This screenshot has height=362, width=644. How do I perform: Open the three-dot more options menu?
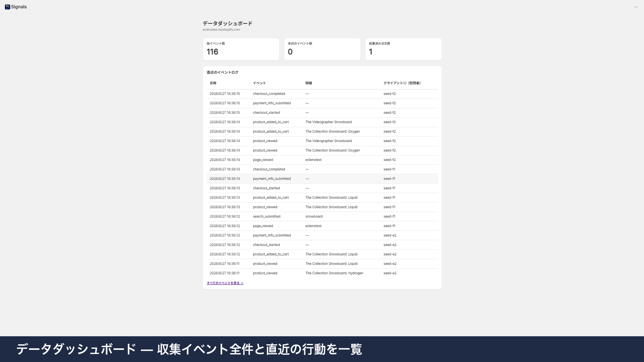(636, 7)
